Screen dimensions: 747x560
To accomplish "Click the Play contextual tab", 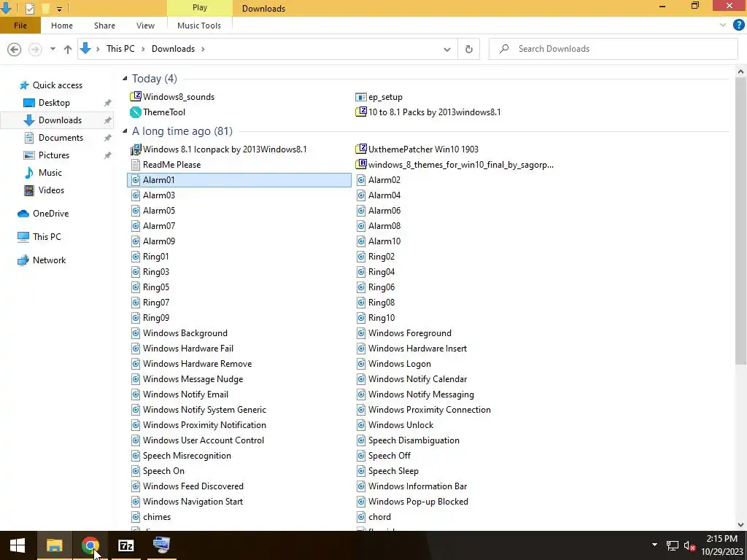I will pos(200,7).
